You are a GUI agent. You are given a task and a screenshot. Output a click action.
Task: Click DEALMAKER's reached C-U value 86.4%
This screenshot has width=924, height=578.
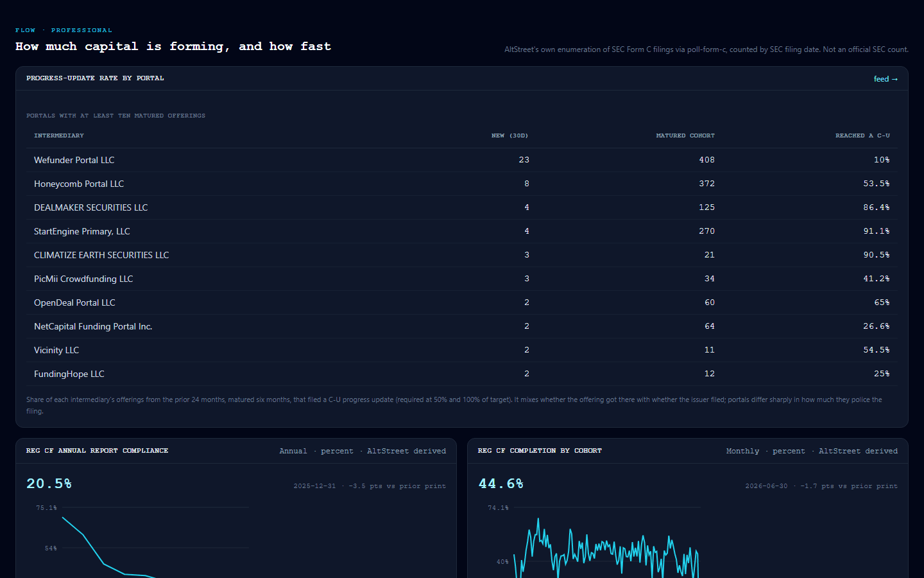point(876,207)
